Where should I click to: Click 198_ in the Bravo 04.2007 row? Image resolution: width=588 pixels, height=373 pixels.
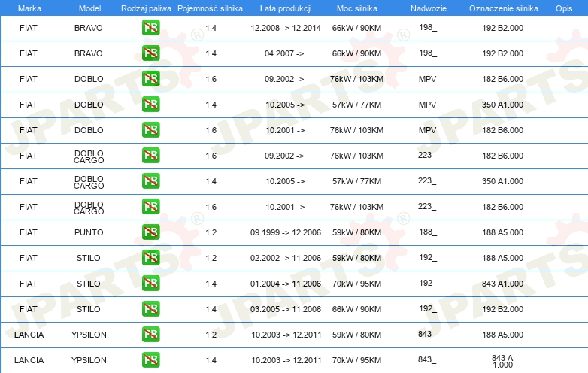coord(428,53)
